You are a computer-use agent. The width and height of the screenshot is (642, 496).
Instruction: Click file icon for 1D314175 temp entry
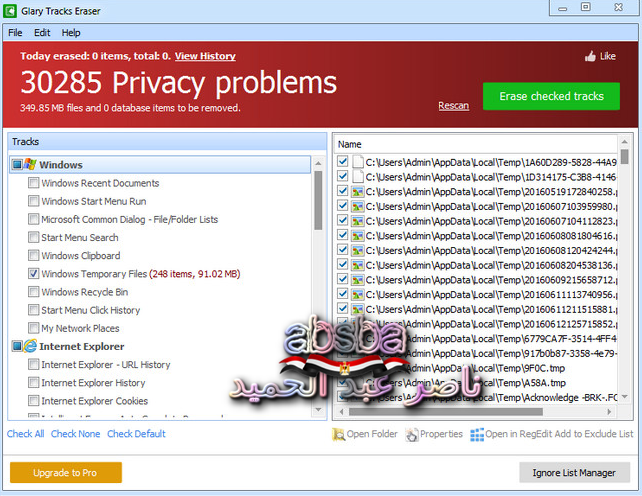pyautogui.click(x=357, y=177)
